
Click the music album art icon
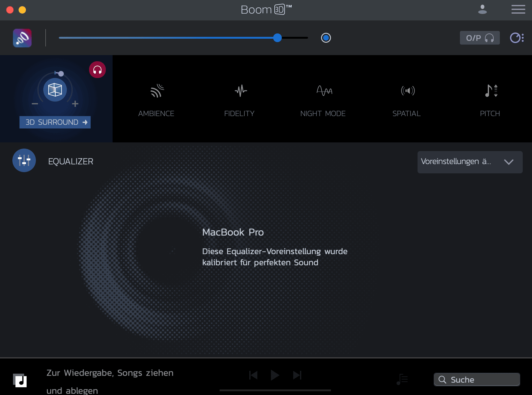[20, 380]
